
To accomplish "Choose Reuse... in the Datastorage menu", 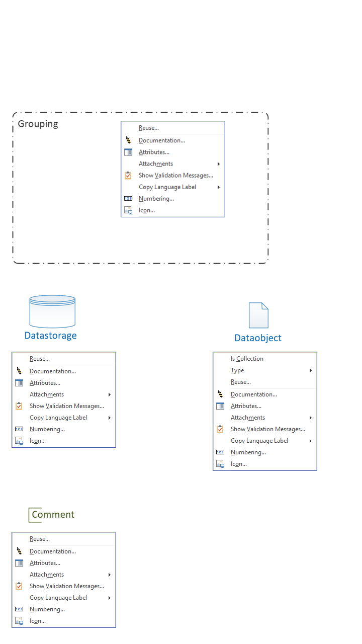I will click(40, 359).
